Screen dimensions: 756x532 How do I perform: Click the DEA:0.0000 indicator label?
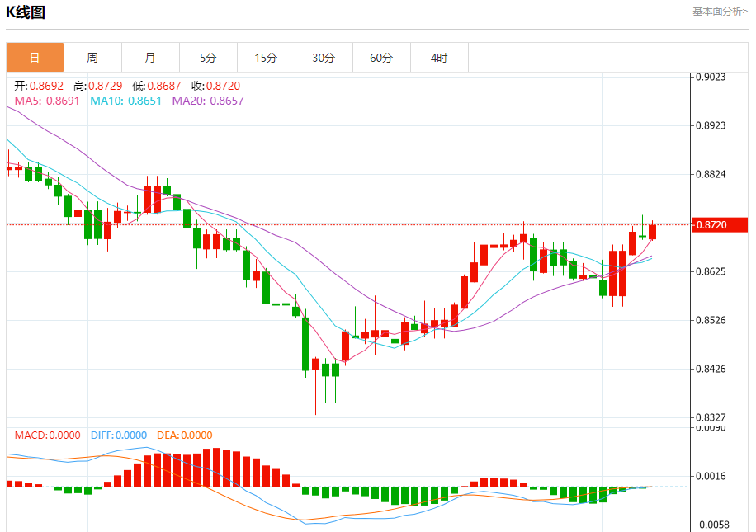click(185, 435)
